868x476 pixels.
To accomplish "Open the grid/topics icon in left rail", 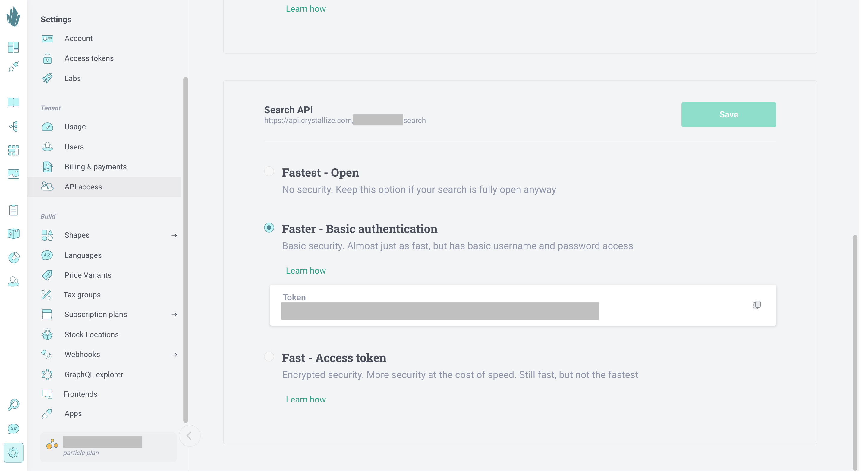I will (14, 150).
